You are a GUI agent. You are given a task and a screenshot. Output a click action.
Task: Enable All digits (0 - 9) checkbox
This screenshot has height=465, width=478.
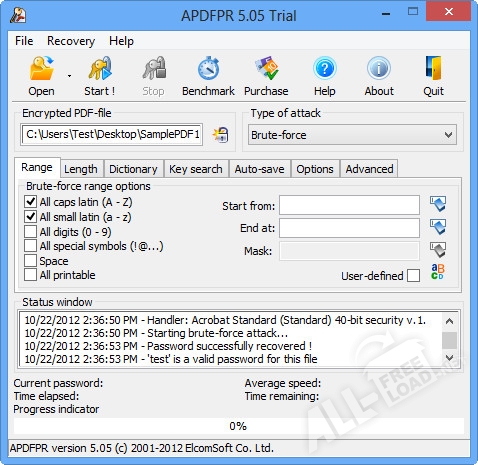30,231
